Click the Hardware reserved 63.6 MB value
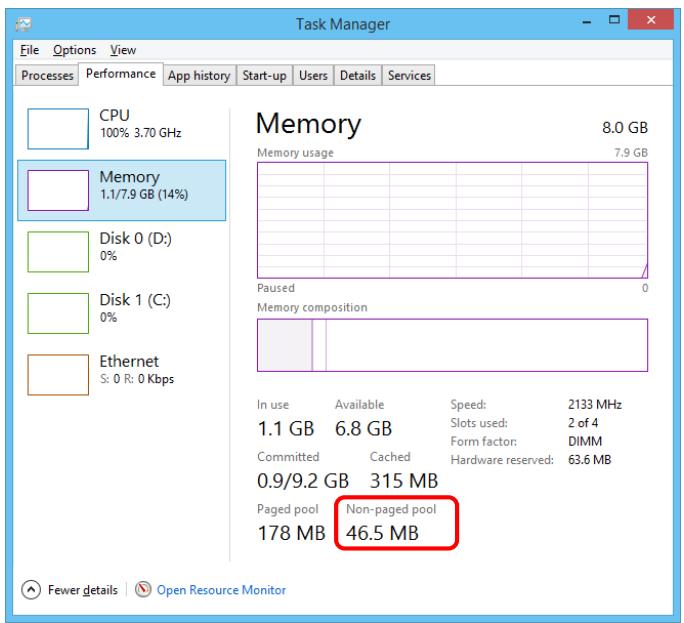This screenshot has width=684, height=623. (589, 459)
